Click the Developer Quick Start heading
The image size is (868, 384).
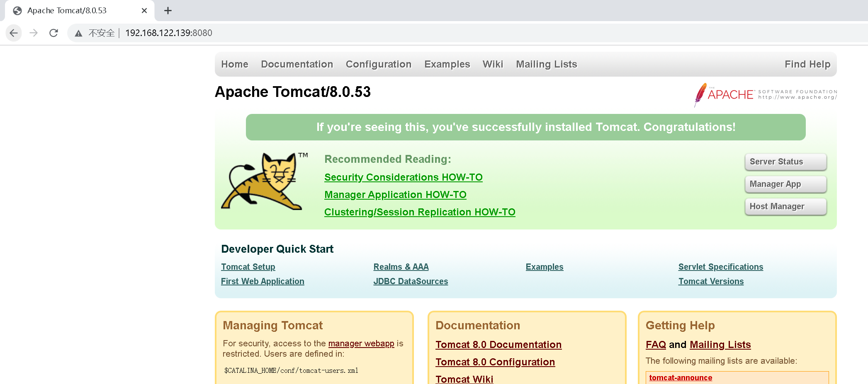coord(277,249)
